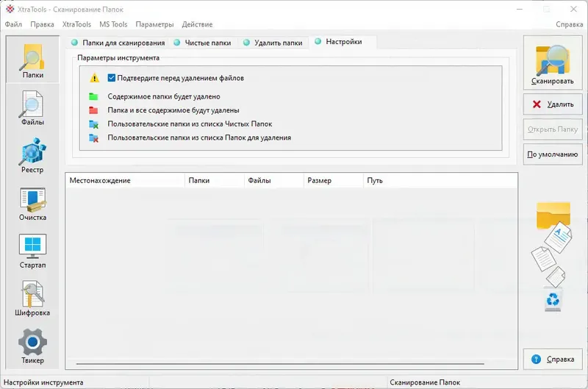Viewport: 588px width, 389px height.
Task: Click blue folder icon for Папок для удаления
Action: pyautogui.click(x=94, y=138)
